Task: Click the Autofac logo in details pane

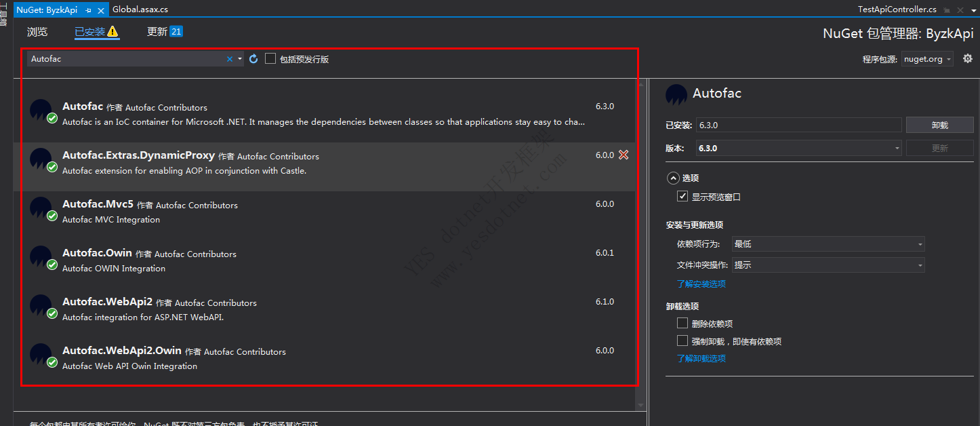Action: 676,94
